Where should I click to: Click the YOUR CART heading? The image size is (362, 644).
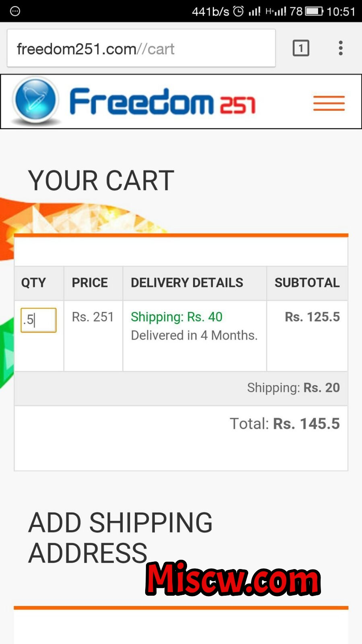click(x=101, y=180)
